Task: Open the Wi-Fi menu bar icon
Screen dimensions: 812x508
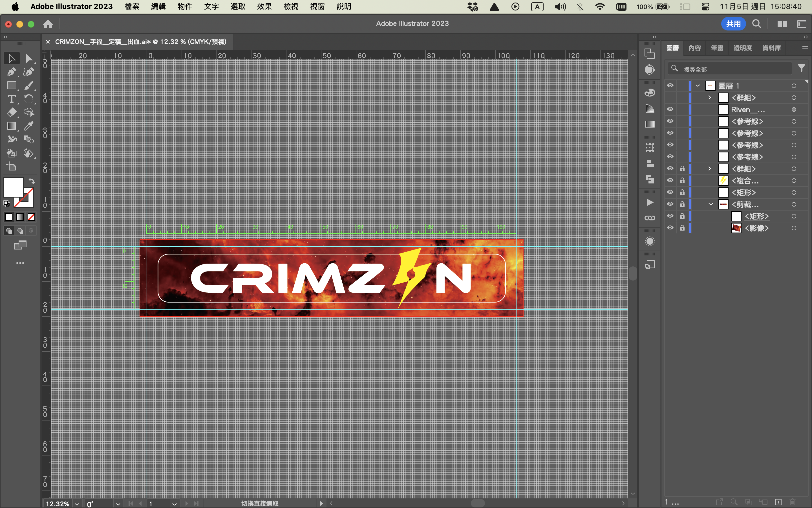Action: coord(600,7)
